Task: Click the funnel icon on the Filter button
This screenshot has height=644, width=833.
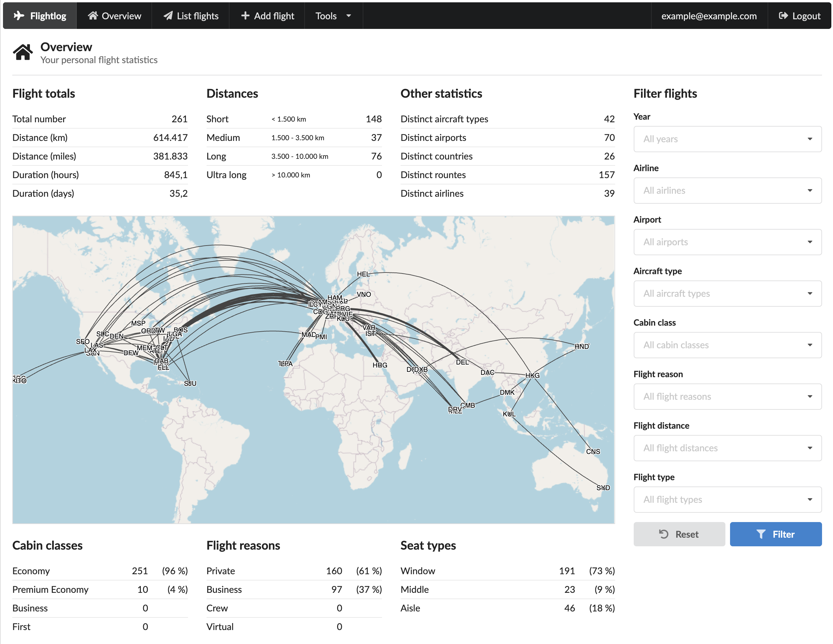Action: point(761,534)
